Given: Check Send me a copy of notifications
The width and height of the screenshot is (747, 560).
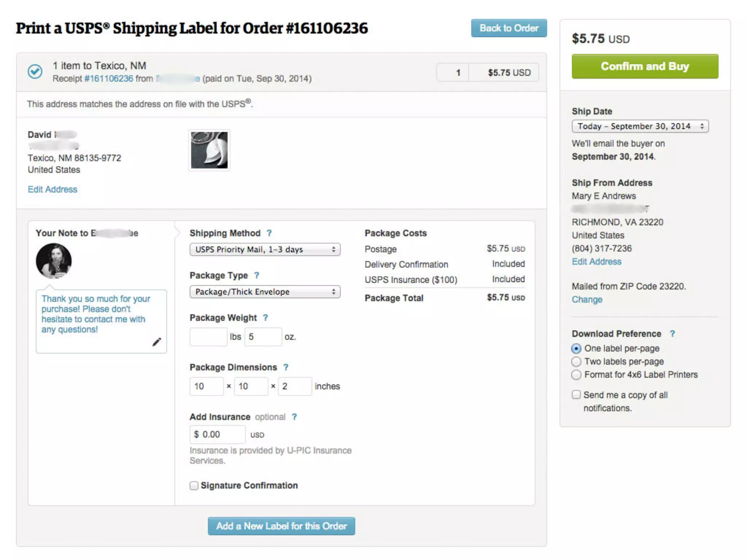Looking at the screenshot, I should (x=576, y=395).
